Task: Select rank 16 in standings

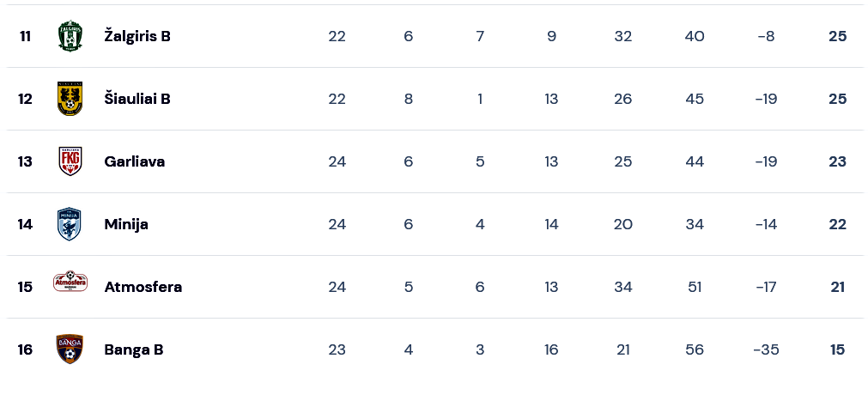Action: click(x=25, y=349)
